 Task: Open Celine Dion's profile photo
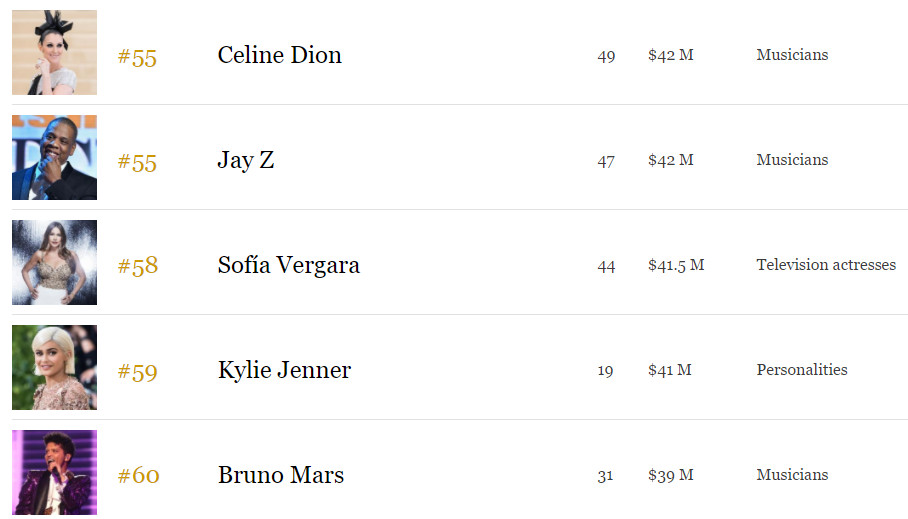pyautogui.click(x=54, y=52)
